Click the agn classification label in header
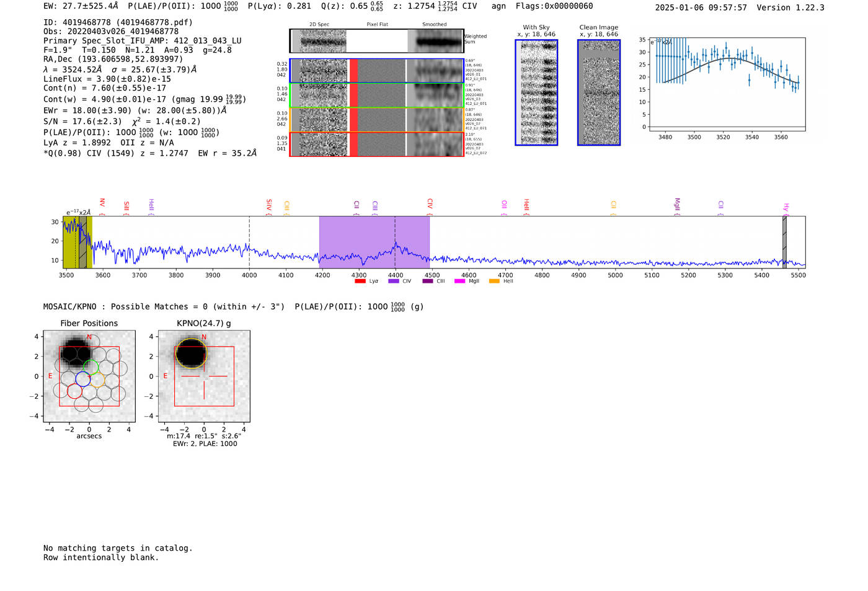868x591 pixels. pos(498,6)
